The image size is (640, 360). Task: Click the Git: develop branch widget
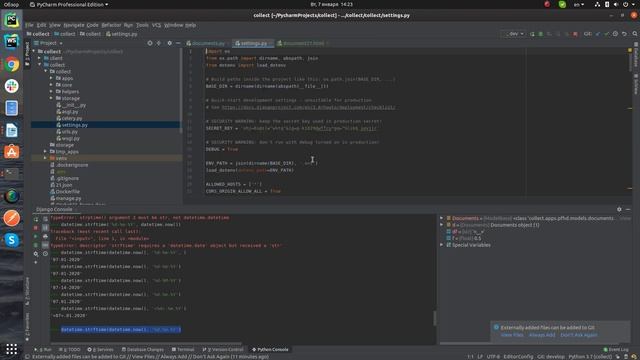tap(551, 356)
